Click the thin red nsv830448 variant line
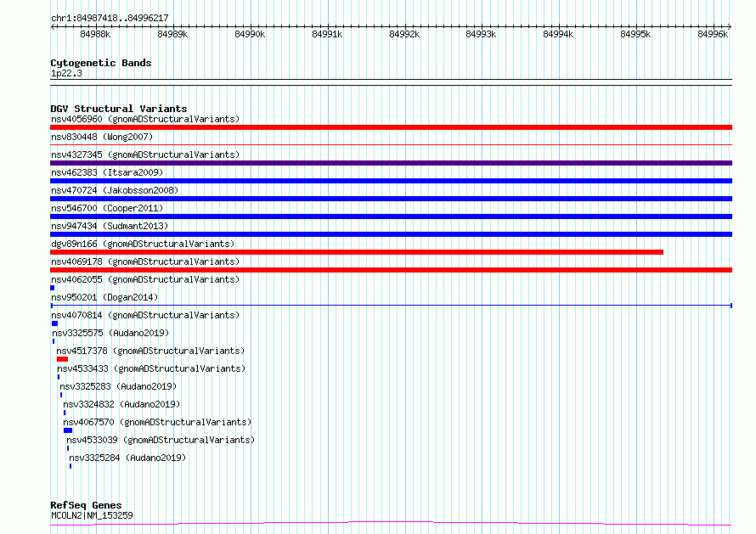Image resolution: width=756 pixels, height=534 pixels. [391, 144]
